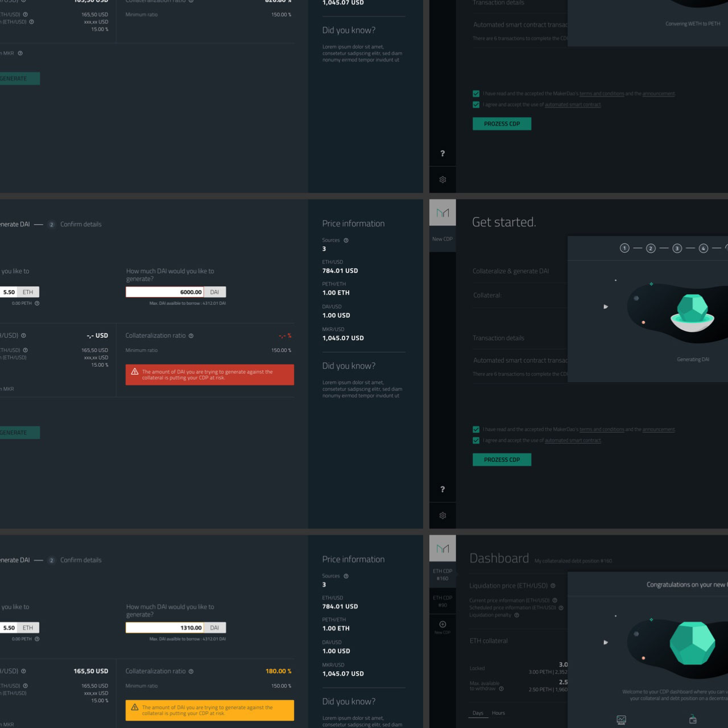This screenshot has height=728, width=728.
Task: Open announcement link on Get started screen
Action: [659, 429]
